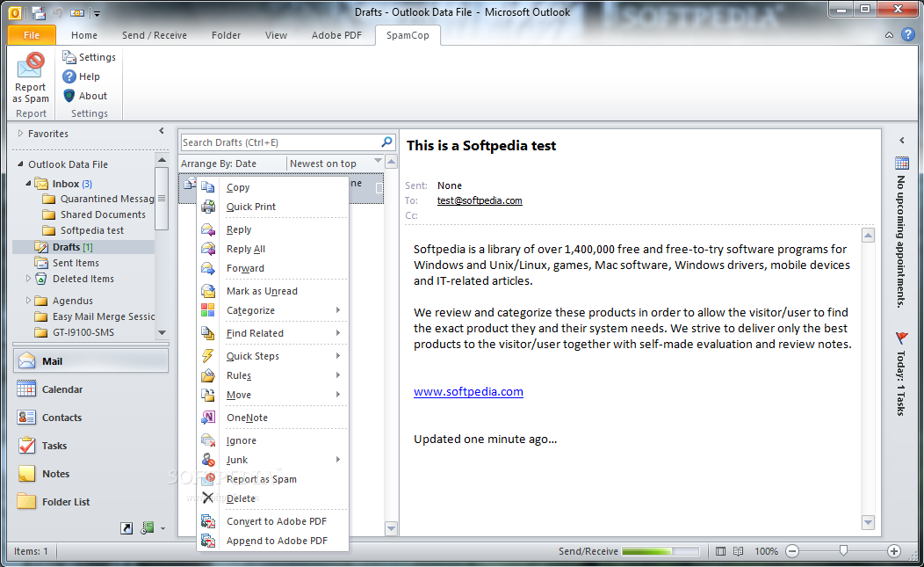Expand the To-Do Bar with arrow
This screenshot has height=567, width=924.
tap(902, 141)
